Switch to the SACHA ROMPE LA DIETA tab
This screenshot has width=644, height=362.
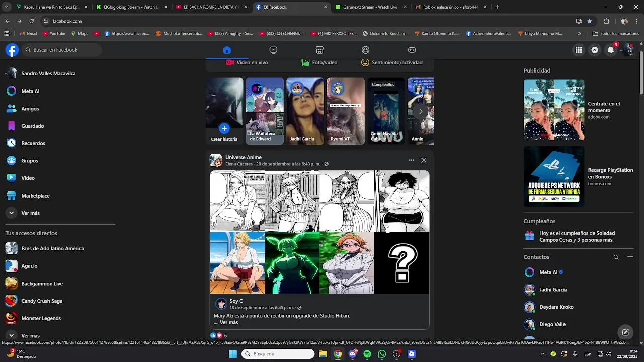click(x=210, y=7)
